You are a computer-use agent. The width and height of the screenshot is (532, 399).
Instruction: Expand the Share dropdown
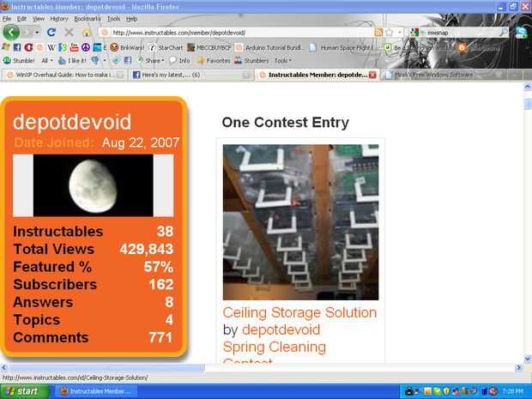(151, 60)
